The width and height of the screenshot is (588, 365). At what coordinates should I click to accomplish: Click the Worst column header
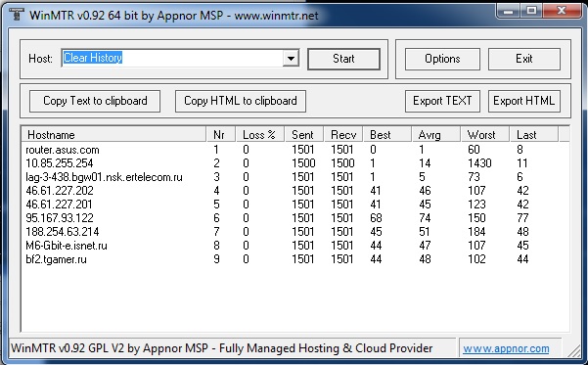tap(485, 135)
